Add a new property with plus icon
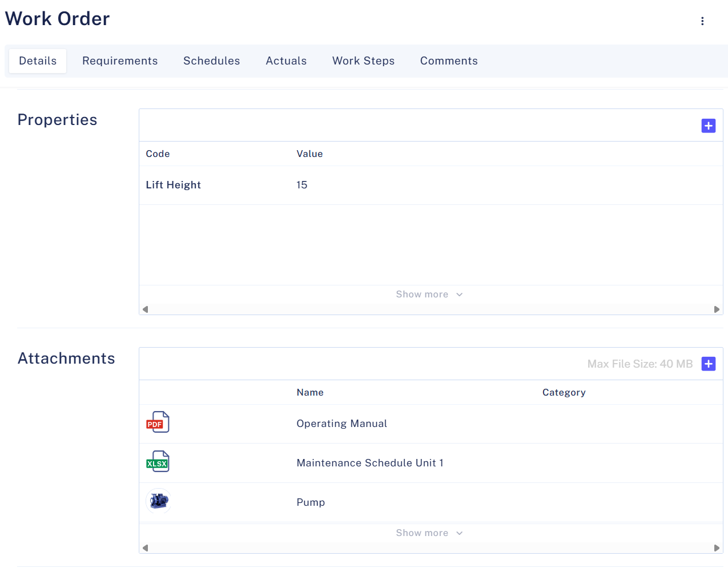728x572 pixels. [x=708, y=126]
